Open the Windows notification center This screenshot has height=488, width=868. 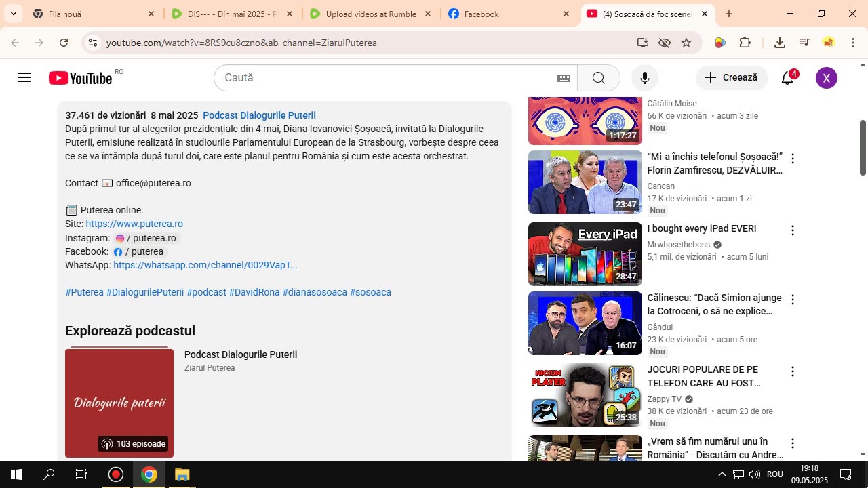[x=846, y=474]
